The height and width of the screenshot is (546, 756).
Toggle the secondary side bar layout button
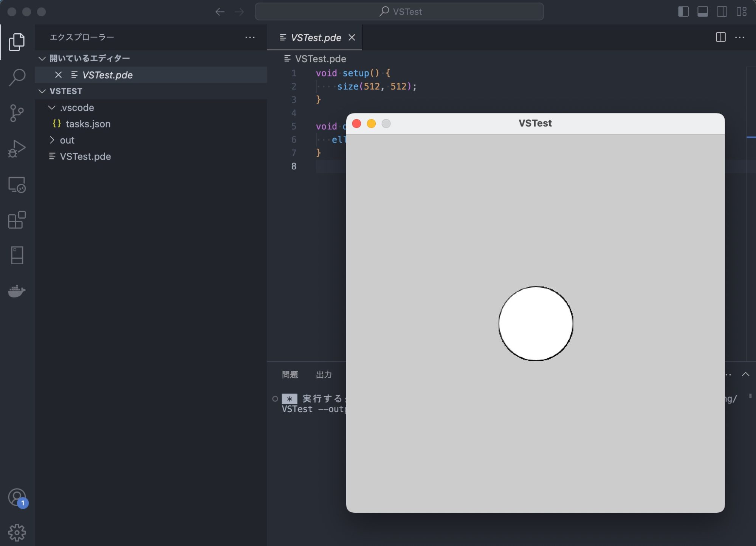click(722, 12)
